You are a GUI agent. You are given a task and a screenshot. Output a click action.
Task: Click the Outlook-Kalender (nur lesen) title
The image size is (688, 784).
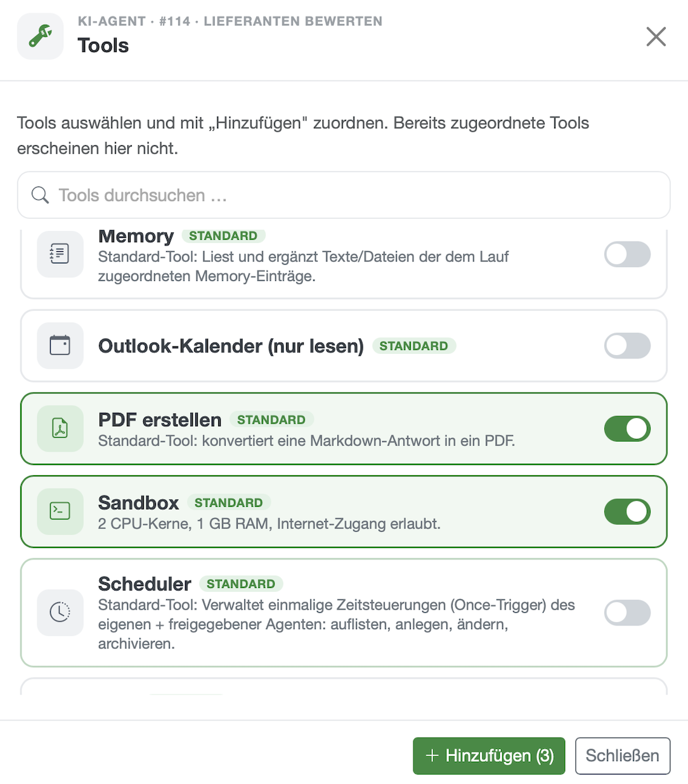(231, 346)
